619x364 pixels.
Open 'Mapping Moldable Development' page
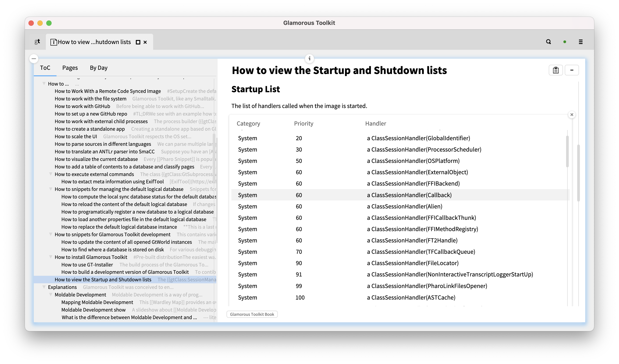pos(97,302)
